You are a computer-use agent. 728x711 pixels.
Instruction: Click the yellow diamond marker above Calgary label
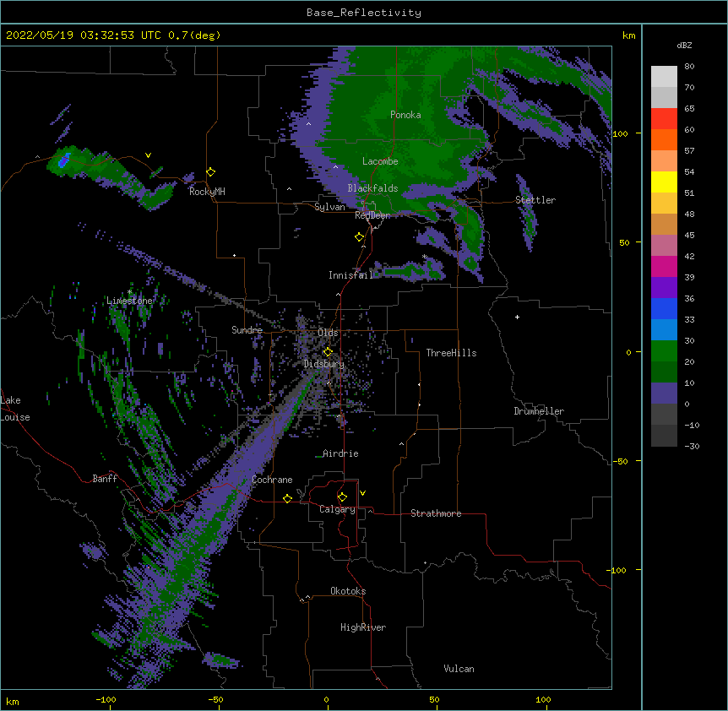[x=342, y=497]
